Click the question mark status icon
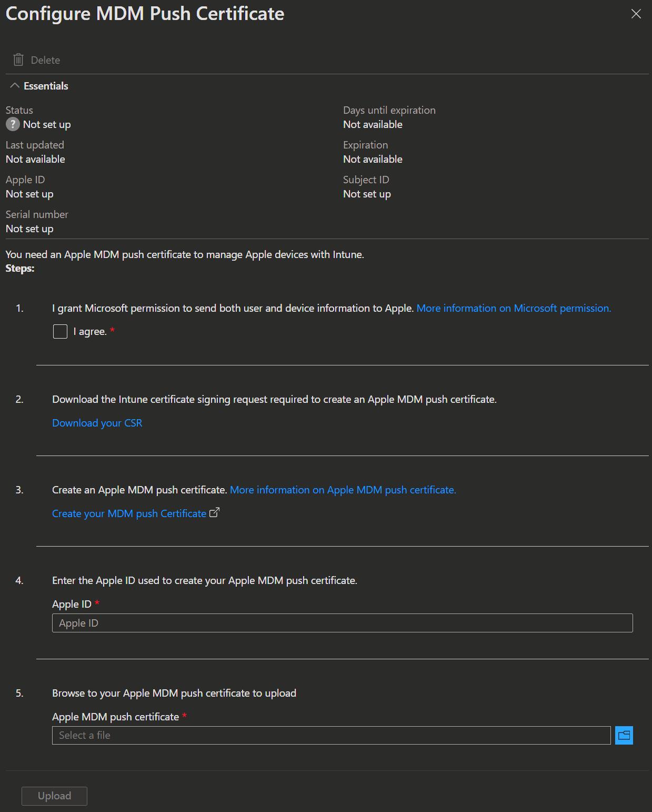The height and width of the screenshot is (812, 652). [13, 124]
